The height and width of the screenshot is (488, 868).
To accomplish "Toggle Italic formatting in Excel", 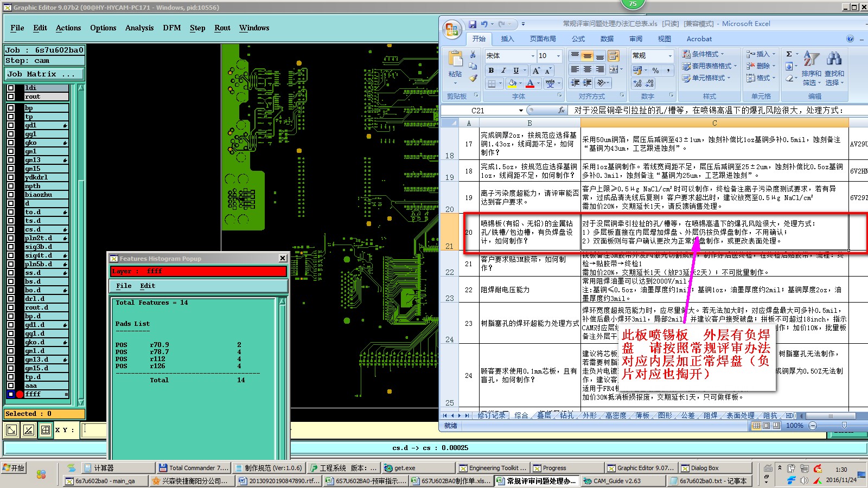I will [x=503, y=70].
